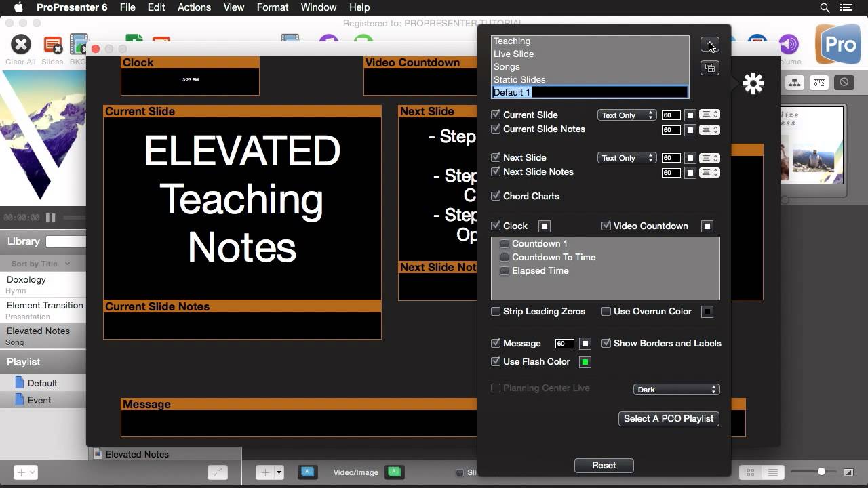The height and width of the screenshot is (488, 868).
Task: Click the green A video/image icon
Action: point(395,472)
